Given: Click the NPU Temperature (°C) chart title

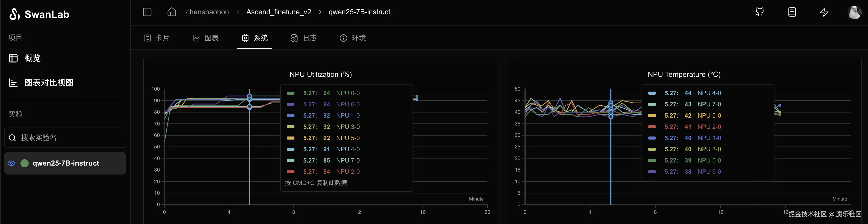Looking at the screenshot, I should [684, 74].
